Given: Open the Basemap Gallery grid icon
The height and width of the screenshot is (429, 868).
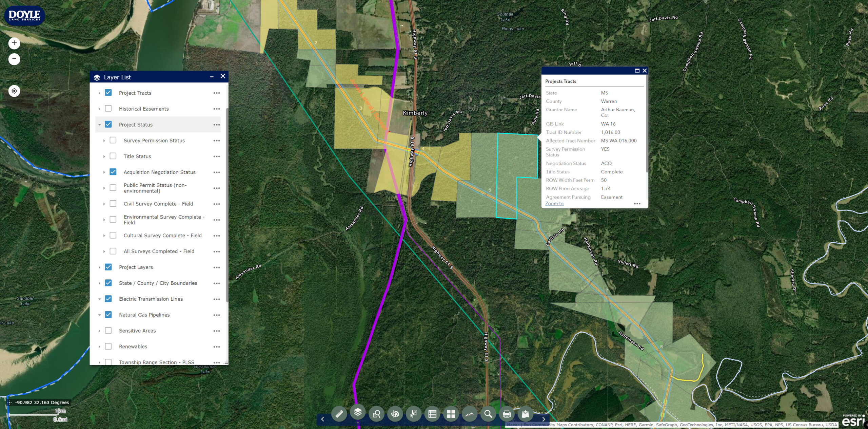Looking at the screenshot, I should coord(451,414).
